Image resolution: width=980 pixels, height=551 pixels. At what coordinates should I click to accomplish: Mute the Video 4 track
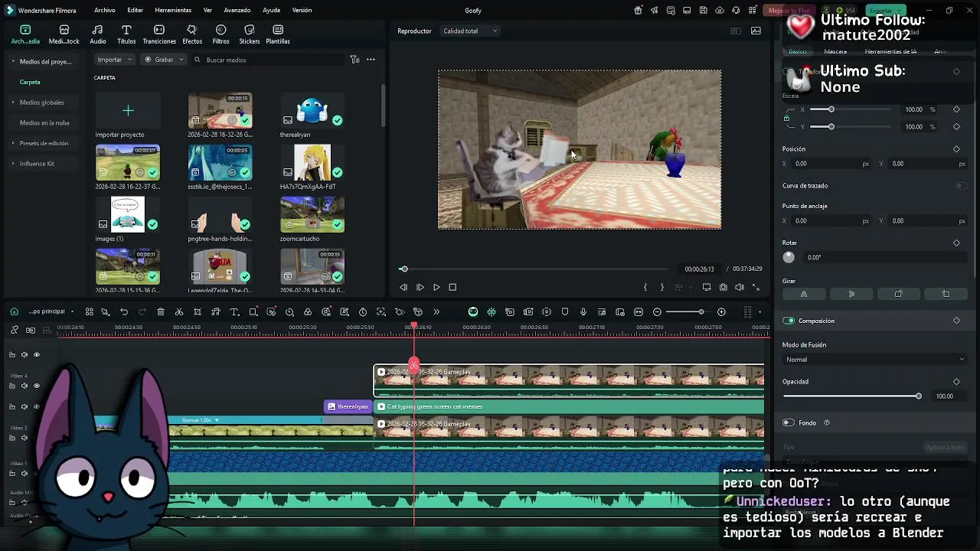click(x=24, y=386)
